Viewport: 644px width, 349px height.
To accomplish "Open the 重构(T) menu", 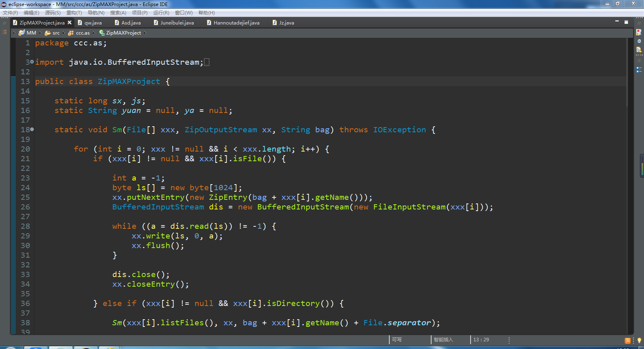I will 74,13.
